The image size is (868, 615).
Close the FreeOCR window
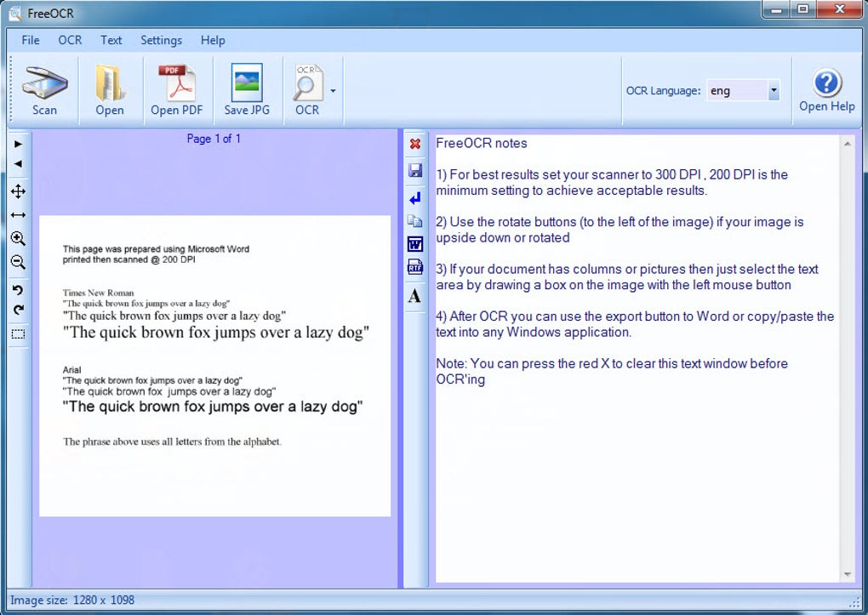[839, 9]
